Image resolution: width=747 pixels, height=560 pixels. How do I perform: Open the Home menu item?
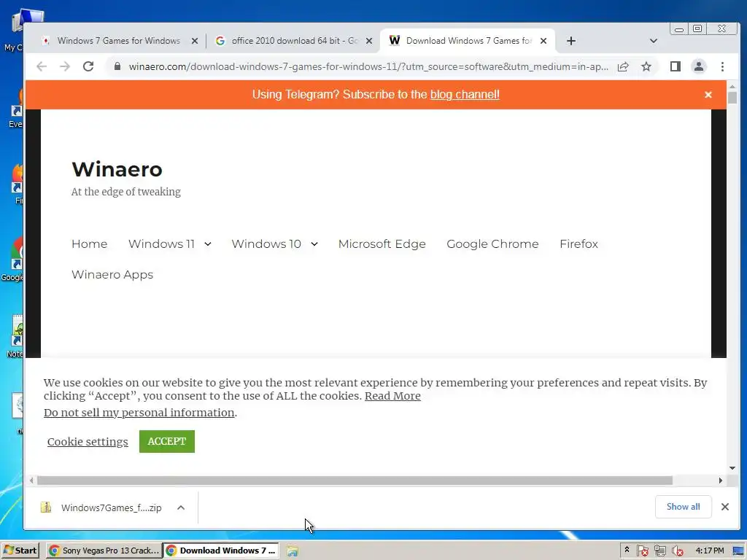(x=90, y=244)
